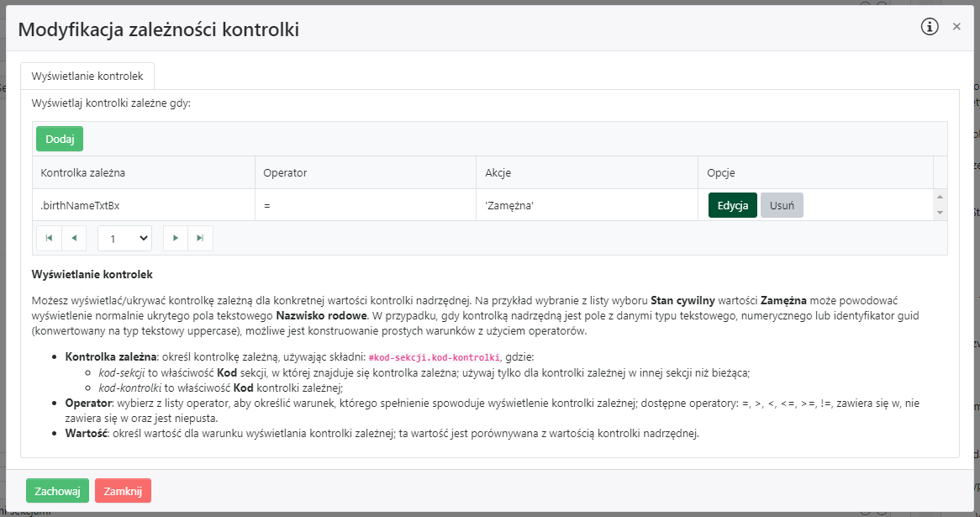
Task: Close the dialog with the X icon
Action: point(956,27)
